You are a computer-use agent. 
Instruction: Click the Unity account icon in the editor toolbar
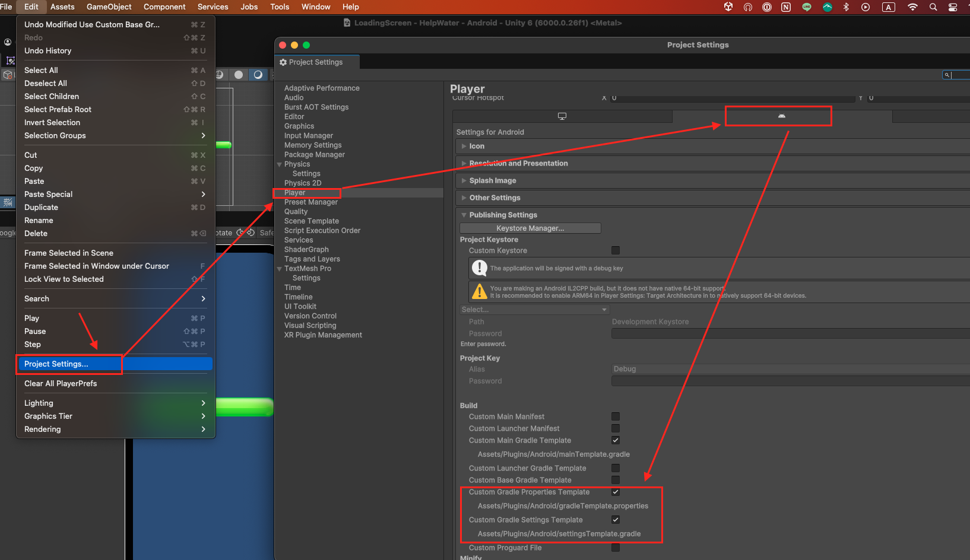click(8, 42)
